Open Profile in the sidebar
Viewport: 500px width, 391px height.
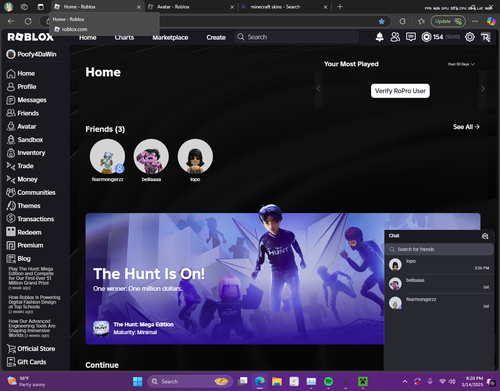coord(21,87)
